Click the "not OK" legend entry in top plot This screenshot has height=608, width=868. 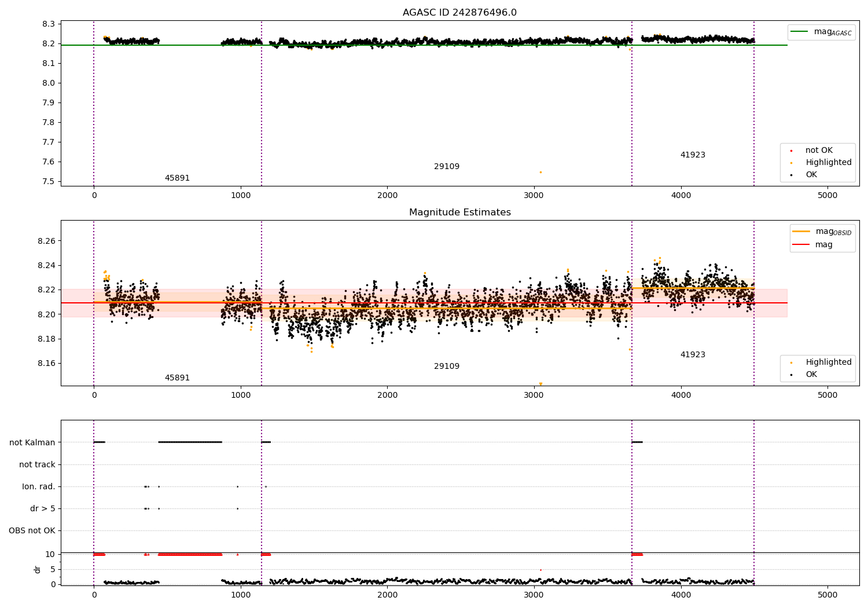812,151
